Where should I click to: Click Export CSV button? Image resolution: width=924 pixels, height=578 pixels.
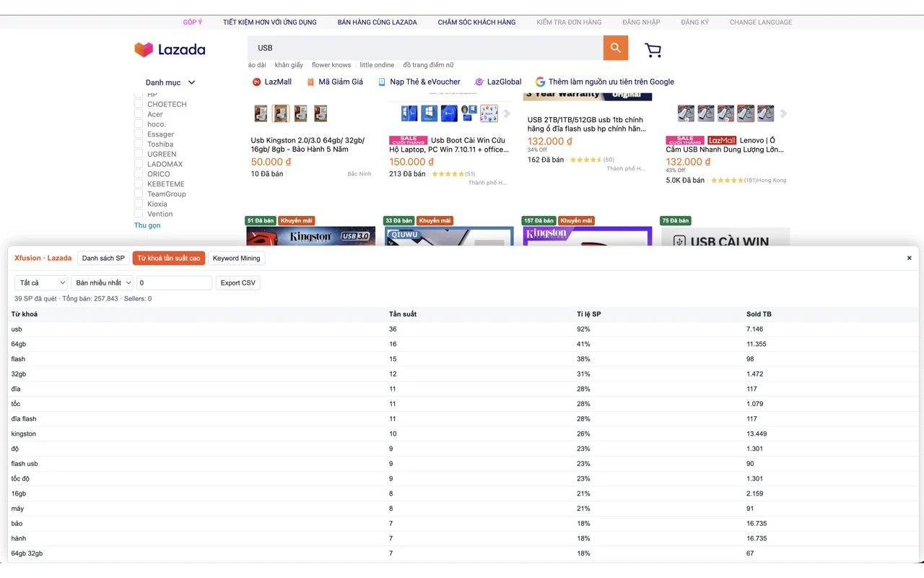coord(238,282)
